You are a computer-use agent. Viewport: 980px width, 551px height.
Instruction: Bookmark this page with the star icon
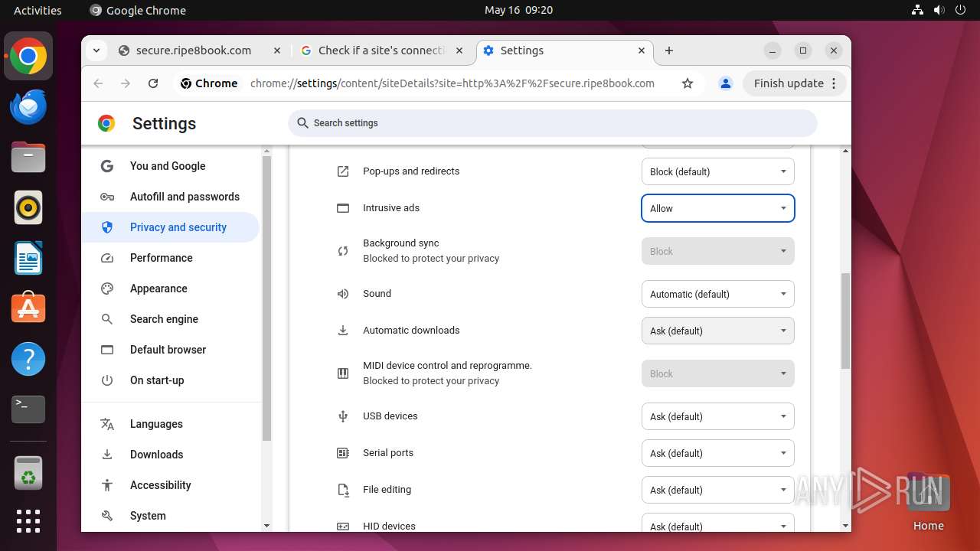[688, 83]
